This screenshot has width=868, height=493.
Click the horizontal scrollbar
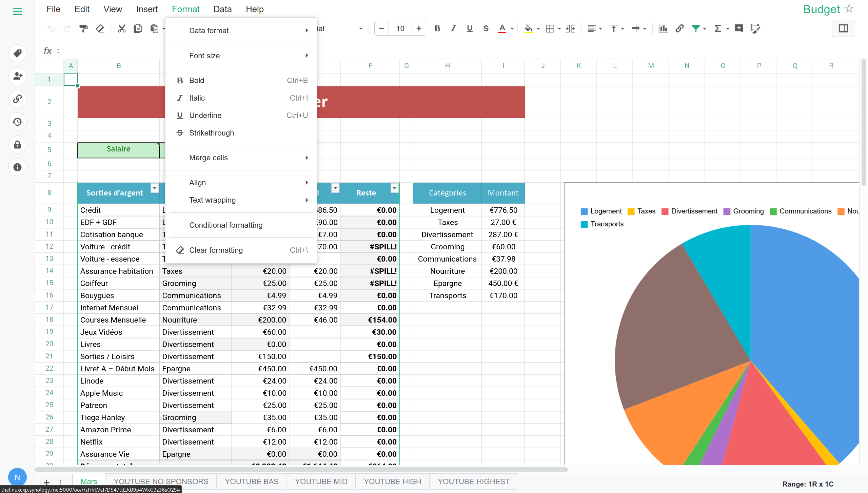pyautogui.click(x=301, y=469)
